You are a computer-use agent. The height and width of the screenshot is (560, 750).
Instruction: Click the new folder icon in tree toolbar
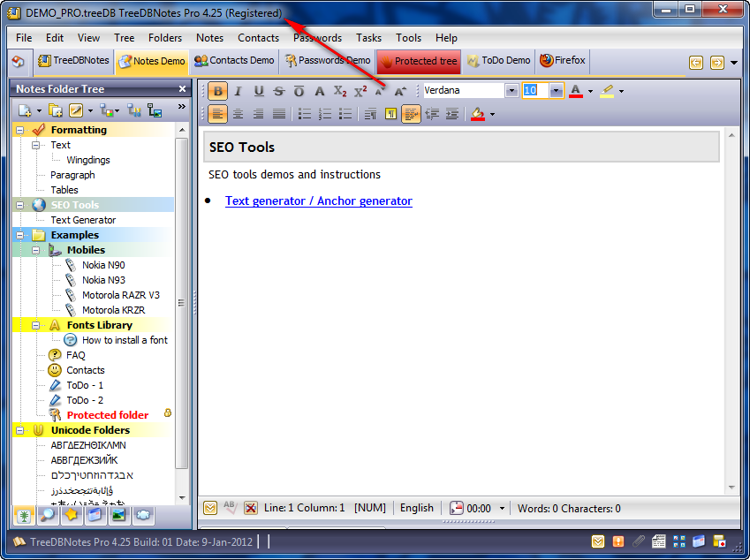[56, 110]
